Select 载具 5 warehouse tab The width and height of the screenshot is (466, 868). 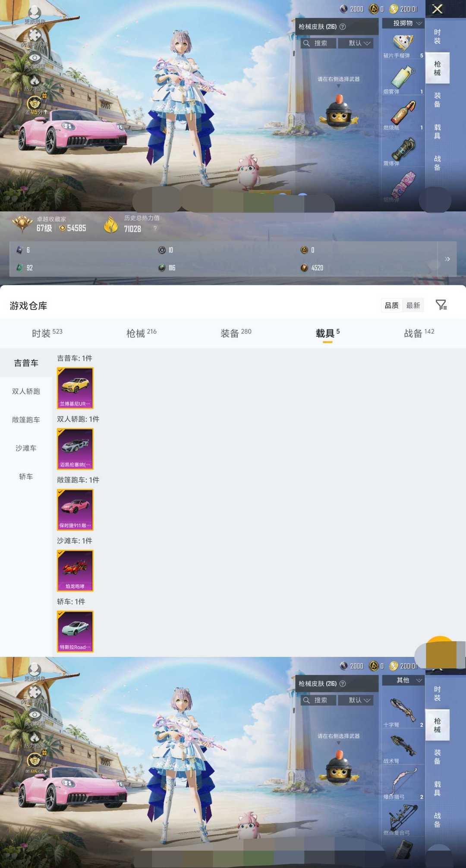click(x=327, y=333)
